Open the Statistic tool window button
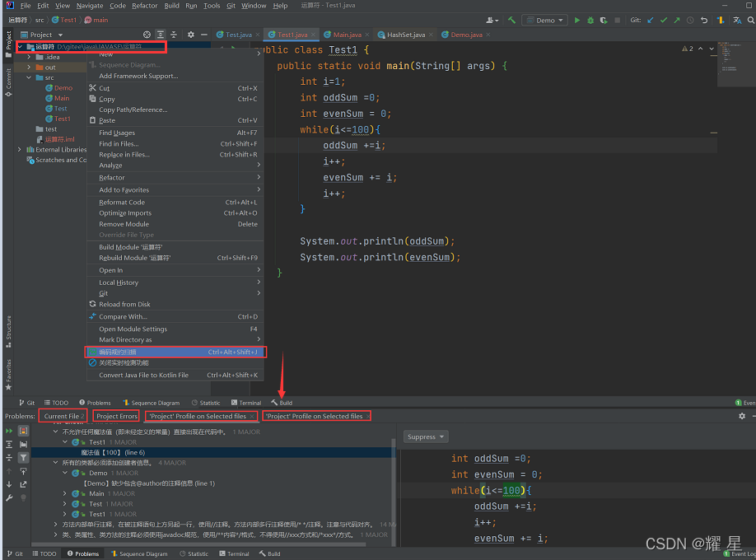Viewport: 756px width, 560px height. [x=194, y=553]
